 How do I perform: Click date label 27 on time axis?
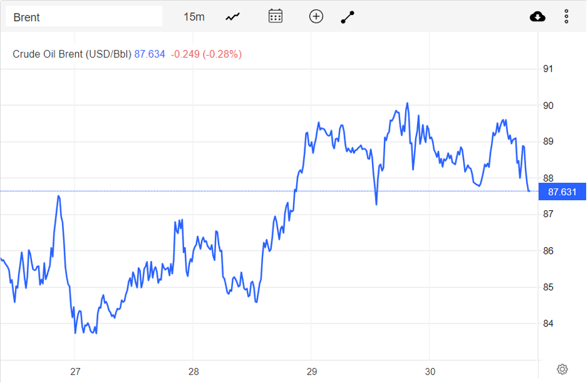pos(75,371)
